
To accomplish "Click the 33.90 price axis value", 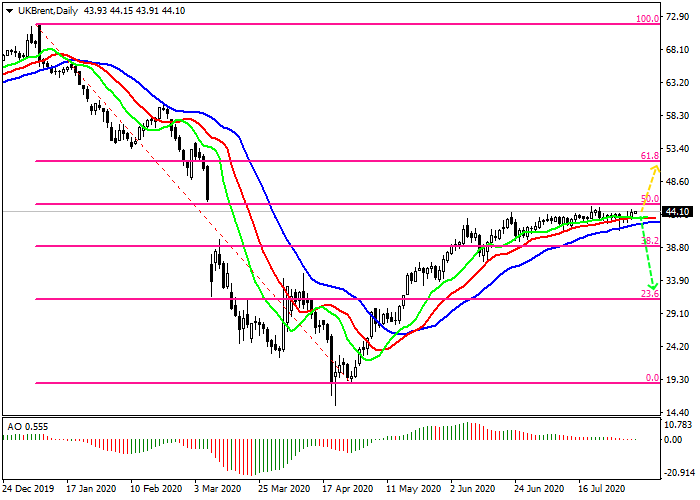I will (677, 281).
